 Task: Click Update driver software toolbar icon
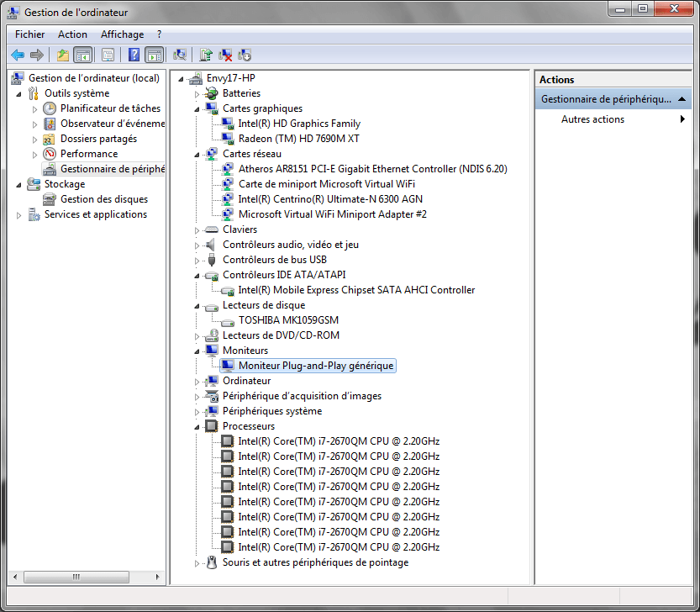[x=206, y=55]
